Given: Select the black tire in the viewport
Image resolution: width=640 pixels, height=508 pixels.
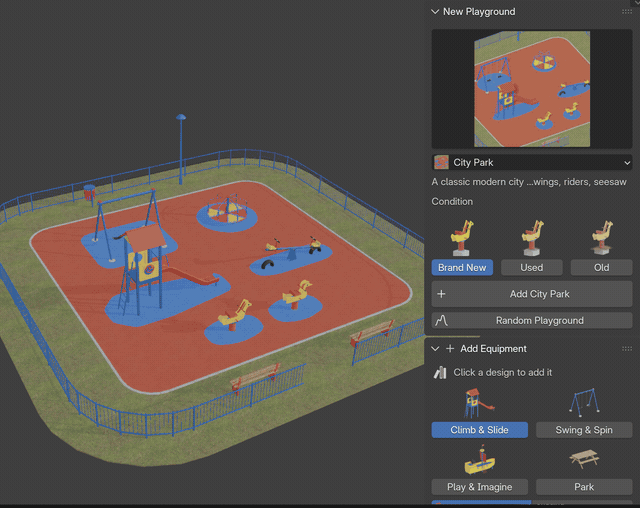Looking at the screenshot, I should coord(267,264).
